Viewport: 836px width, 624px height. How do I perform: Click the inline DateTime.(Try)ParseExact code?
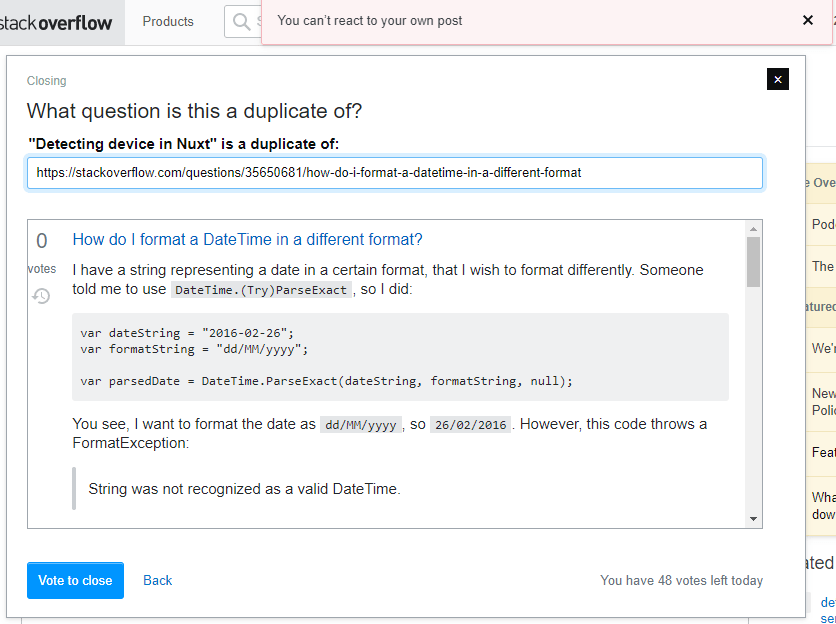tap(261, 290)
